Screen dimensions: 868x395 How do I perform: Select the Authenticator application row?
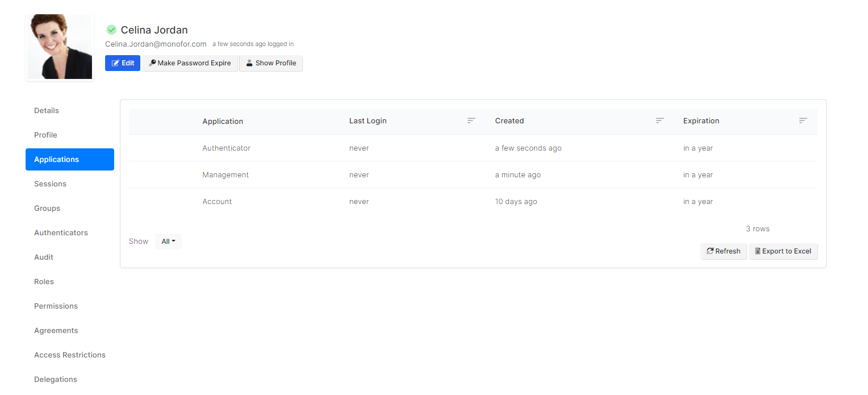[226, 148]
